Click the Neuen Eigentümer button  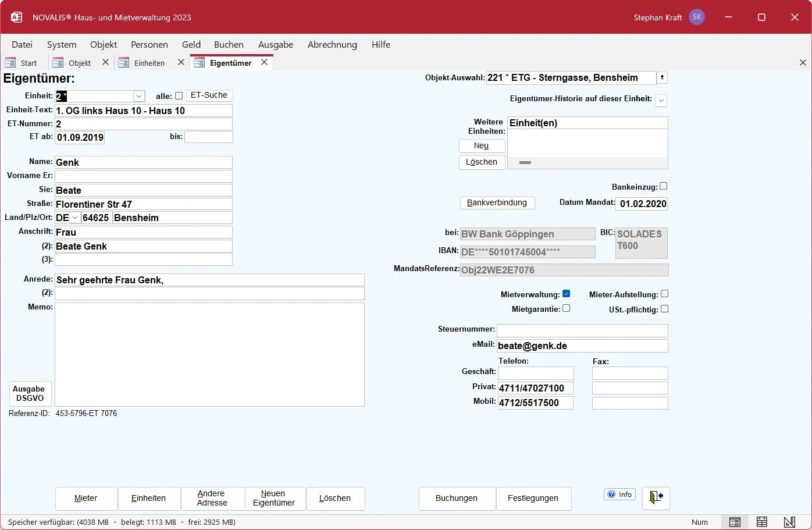tap(274, 498)
